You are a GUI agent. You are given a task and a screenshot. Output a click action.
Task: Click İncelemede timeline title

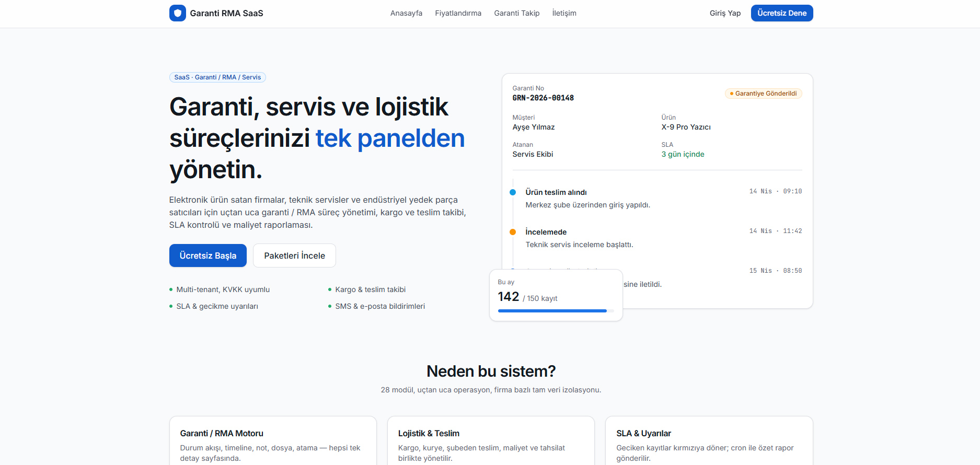(546, 232)
